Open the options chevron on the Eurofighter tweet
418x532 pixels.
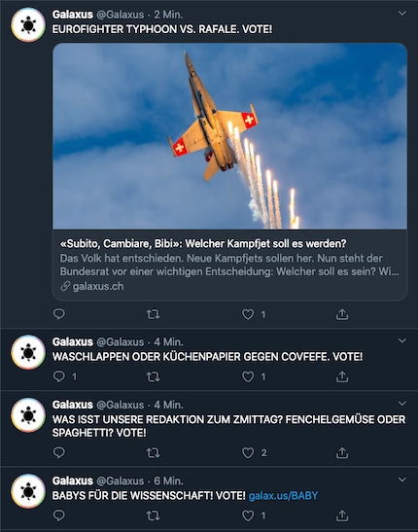[x=402, y=14]
